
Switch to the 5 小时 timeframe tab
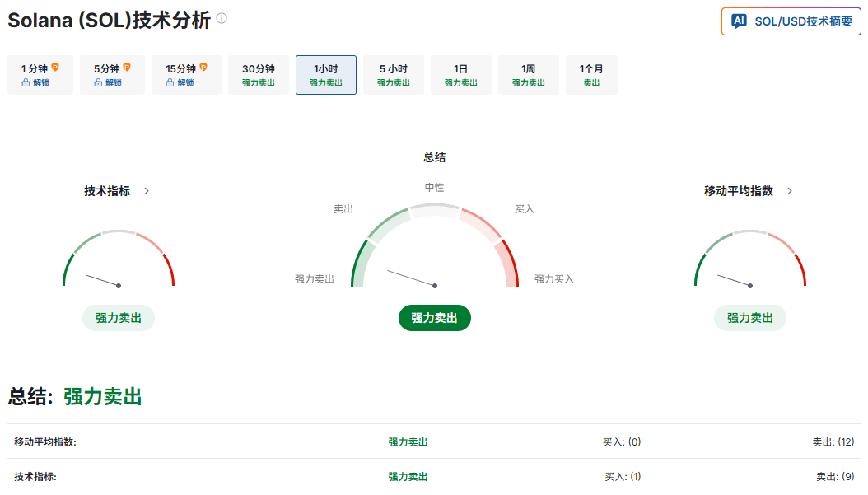coord(394,75)
